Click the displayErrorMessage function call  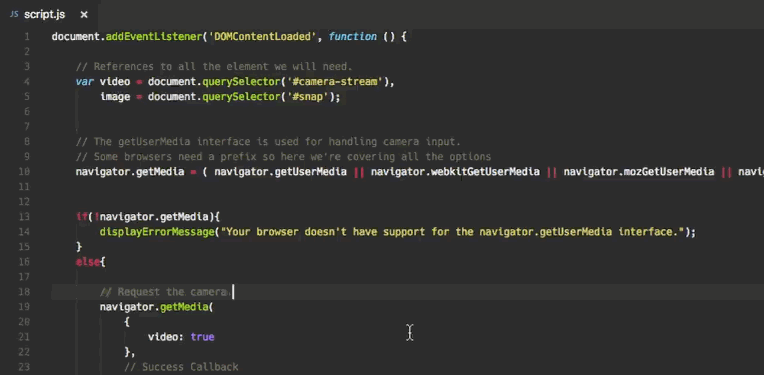pos(157,232)
